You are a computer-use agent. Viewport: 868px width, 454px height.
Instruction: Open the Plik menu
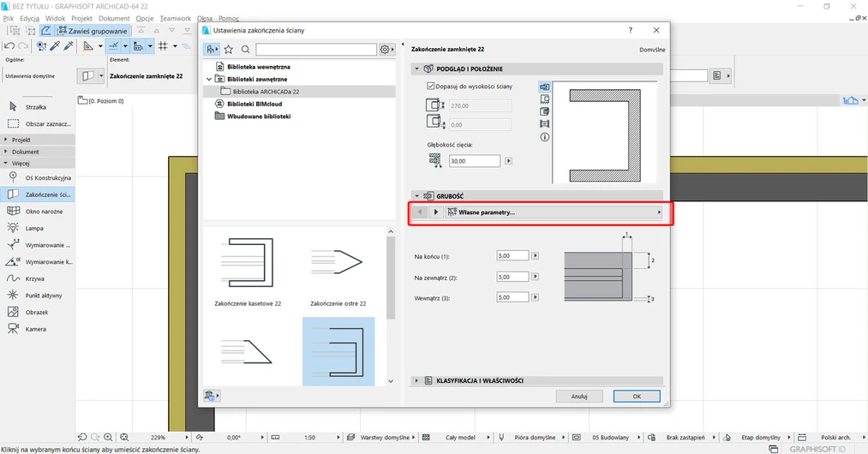[x=9, y=18]
